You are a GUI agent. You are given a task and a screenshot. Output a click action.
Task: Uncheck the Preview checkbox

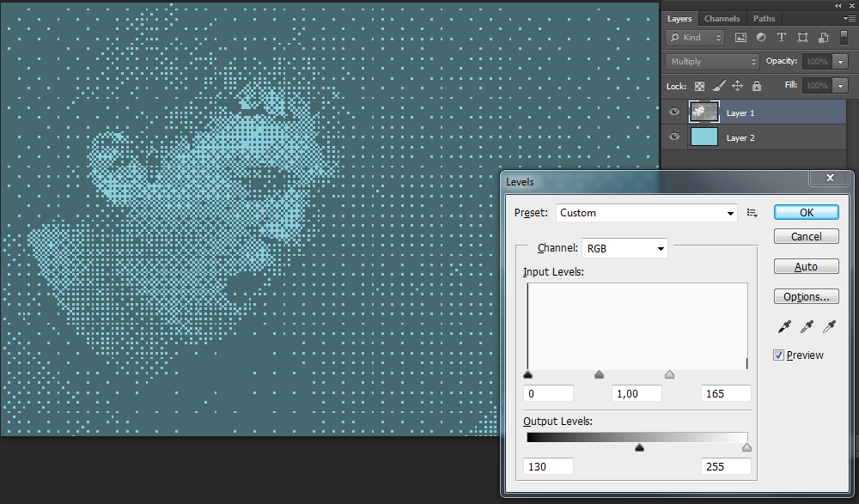click(778, 355)
